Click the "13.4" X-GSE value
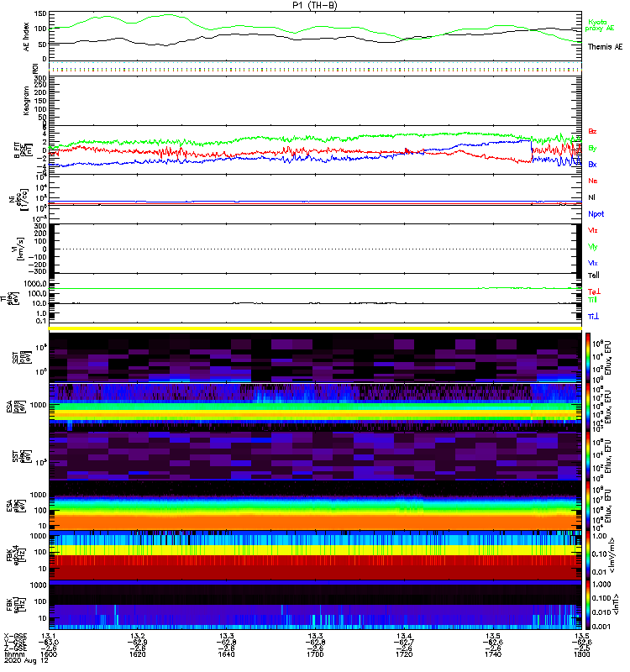Screen dimensions: 630x672 pyautogui.click(x=404, y=636)
